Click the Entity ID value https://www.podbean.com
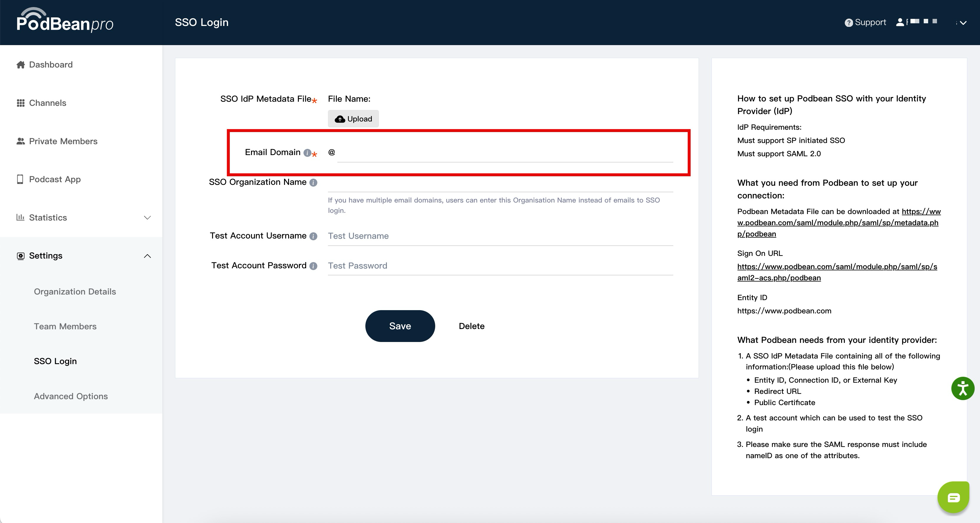This screenshot has width=980, height=523. pyautogui.click(x=784, y=311)
